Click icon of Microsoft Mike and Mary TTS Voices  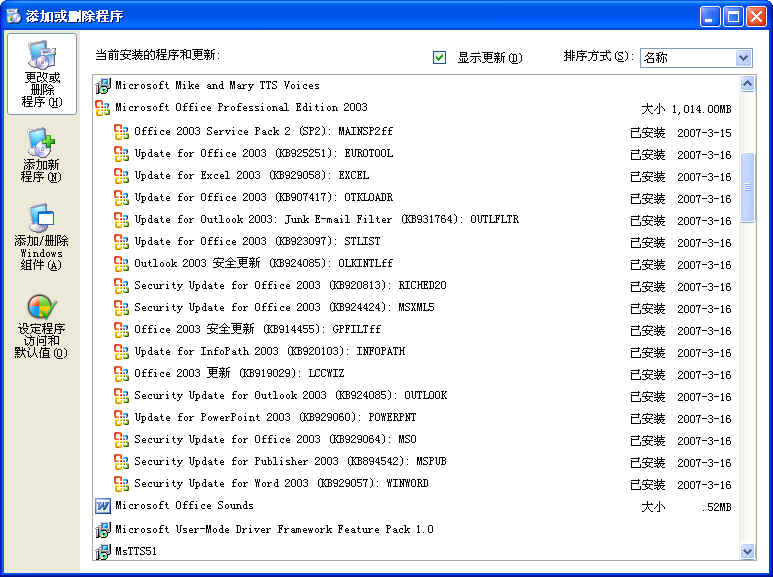click(103, 86)
